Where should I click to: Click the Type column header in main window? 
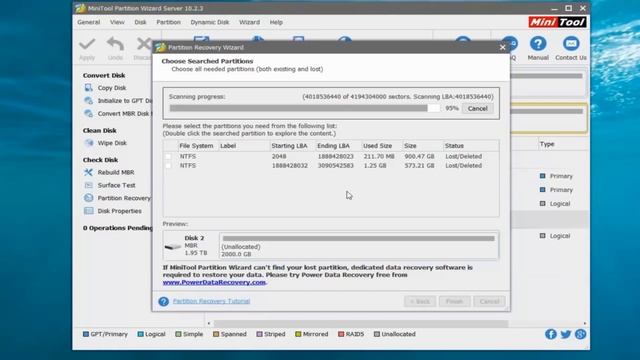[x=547, y=144]
